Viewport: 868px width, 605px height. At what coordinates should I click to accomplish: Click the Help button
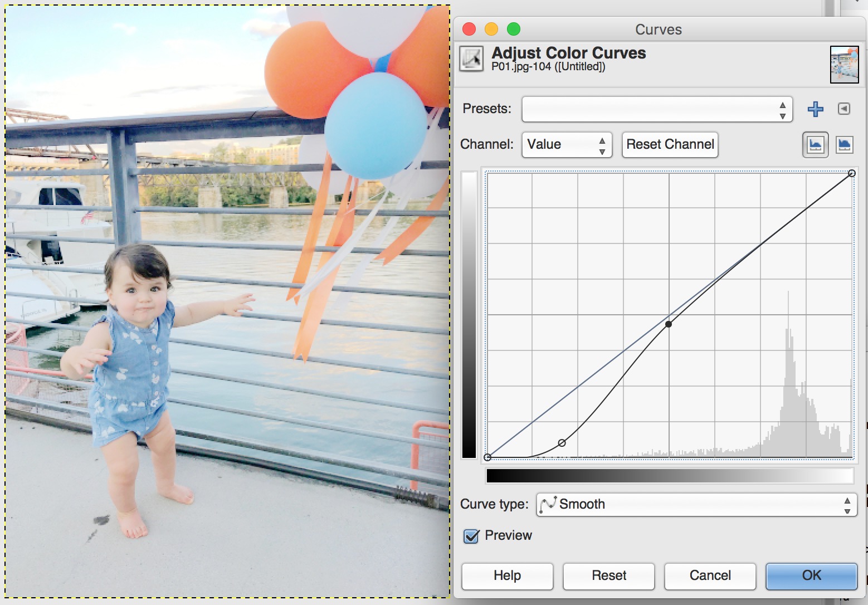click(x=507, y=575)
